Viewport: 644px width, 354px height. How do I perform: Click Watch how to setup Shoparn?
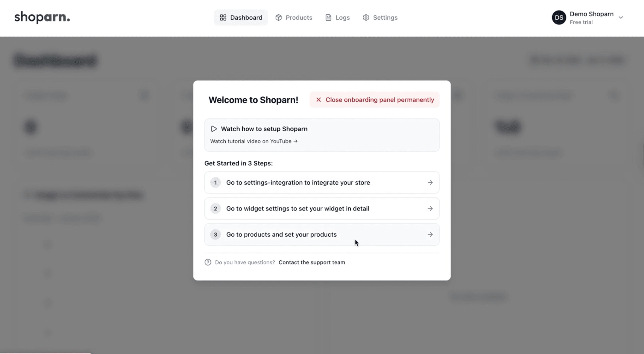click(x=264, y=129)
